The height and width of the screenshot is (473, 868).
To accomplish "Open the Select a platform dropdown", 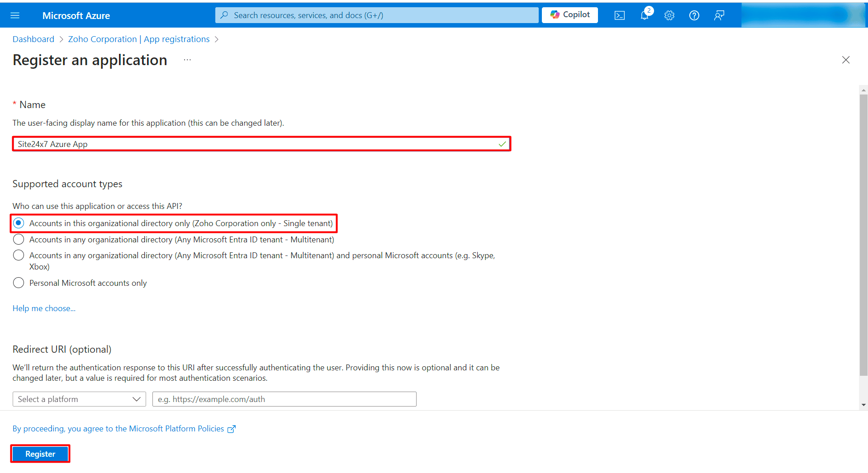I will (79, 399).
